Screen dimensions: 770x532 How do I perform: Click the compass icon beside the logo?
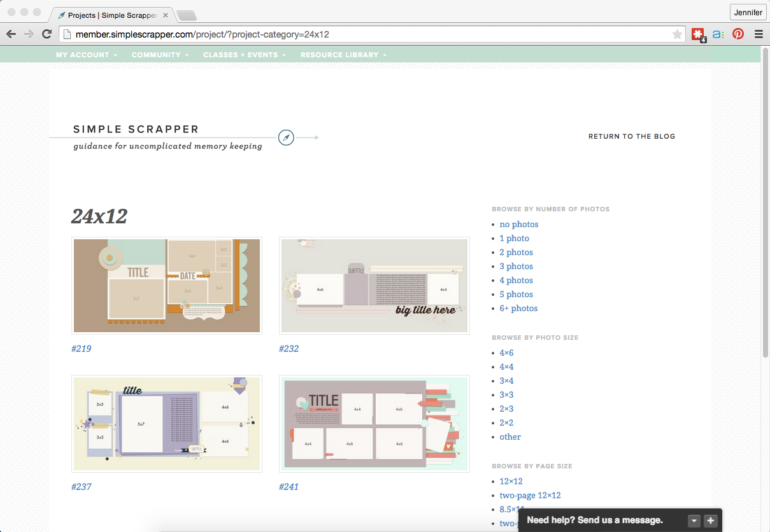tap(286, 137)
